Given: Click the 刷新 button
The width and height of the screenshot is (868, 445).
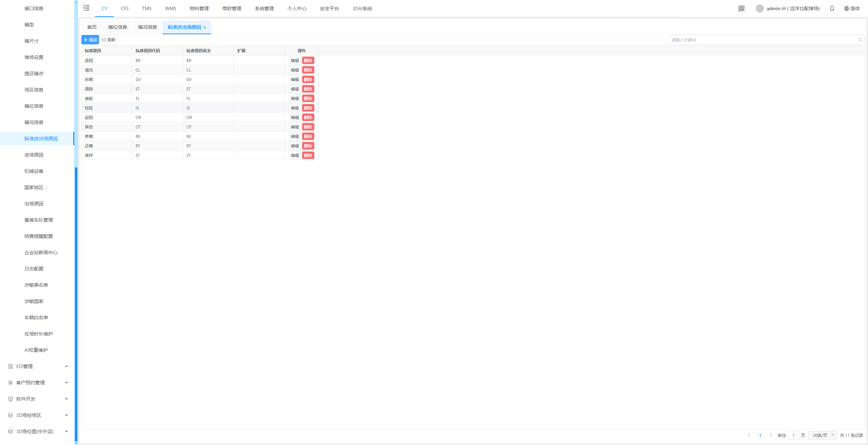Looking at the screenshot, I should coord(109,40).
